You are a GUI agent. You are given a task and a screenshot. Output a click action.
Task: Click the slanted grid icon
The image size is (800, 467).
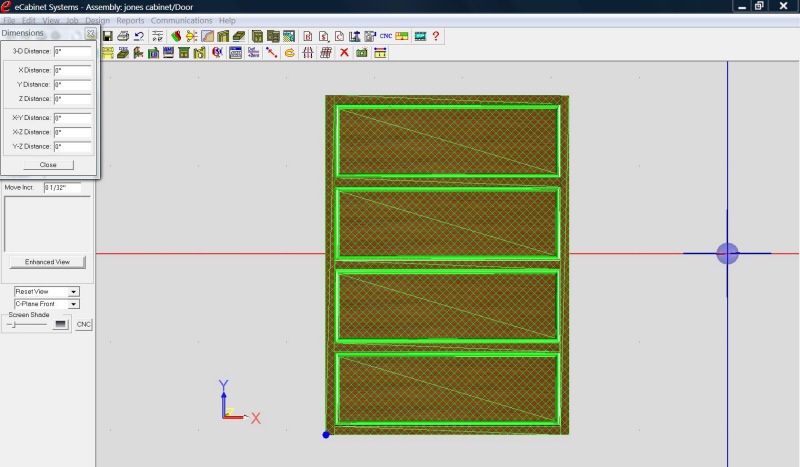(326, 53)
